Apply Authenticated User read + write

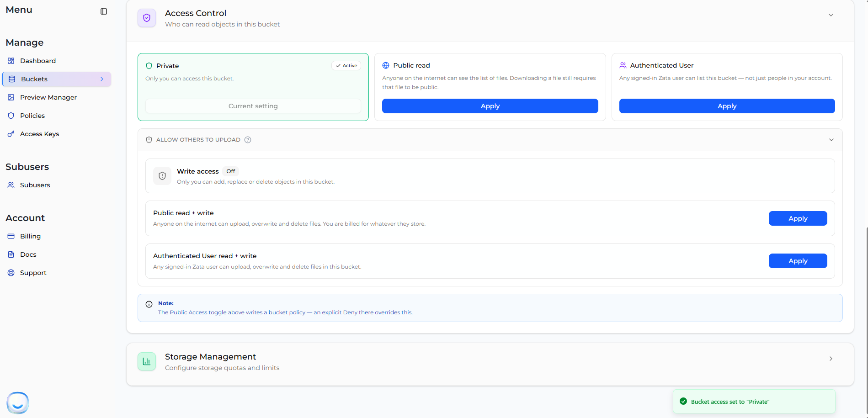click(x=798, y=261)
